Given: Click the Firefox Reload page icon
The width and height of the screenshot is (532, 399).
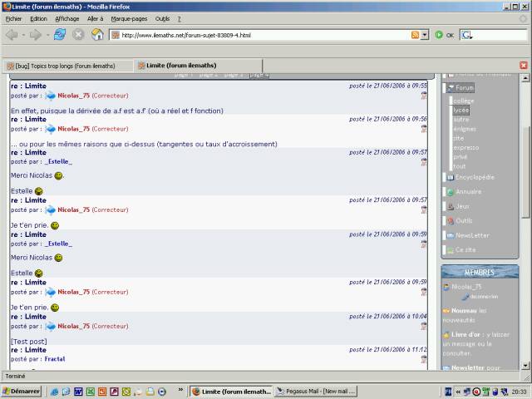Looking at the screenshot, I should pos(60,35).
